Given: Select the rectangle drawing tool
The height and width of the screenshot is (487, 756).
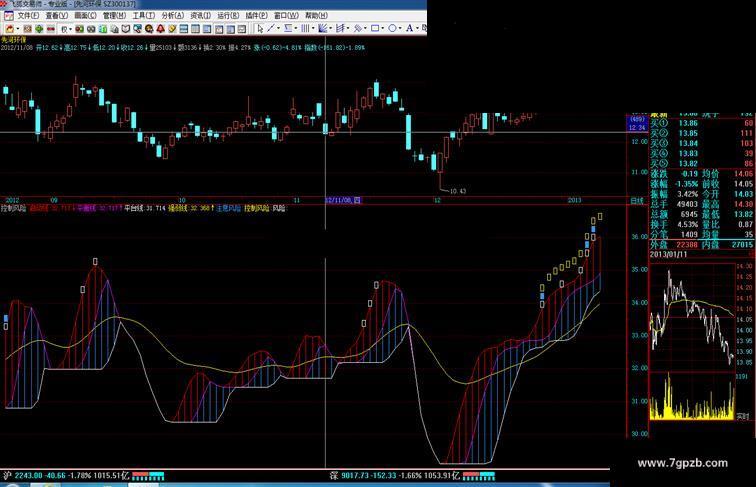Looking at the screenshot, I should (x=375, y=28).
